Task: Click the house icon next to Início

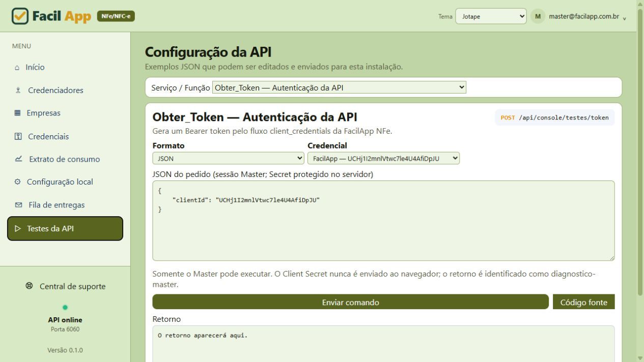Action: coord(17,67)
